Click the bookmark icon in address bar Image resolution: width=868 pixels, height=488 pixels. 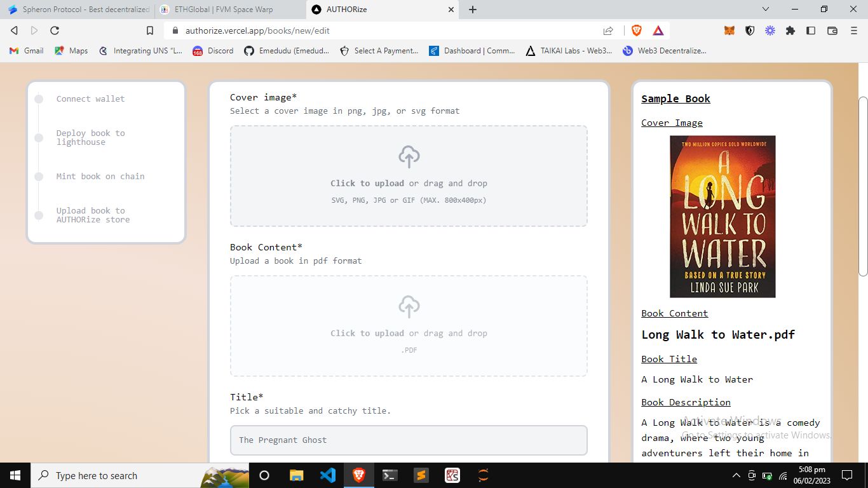tap(150, 30)
